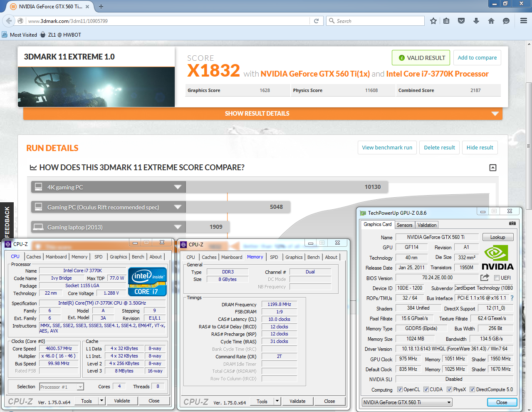Click the bus interface question mark in GPU-Z
Image resolution: width=532 pixels, height=412 pixels.
pyautogui.click(x=512, y=298)
